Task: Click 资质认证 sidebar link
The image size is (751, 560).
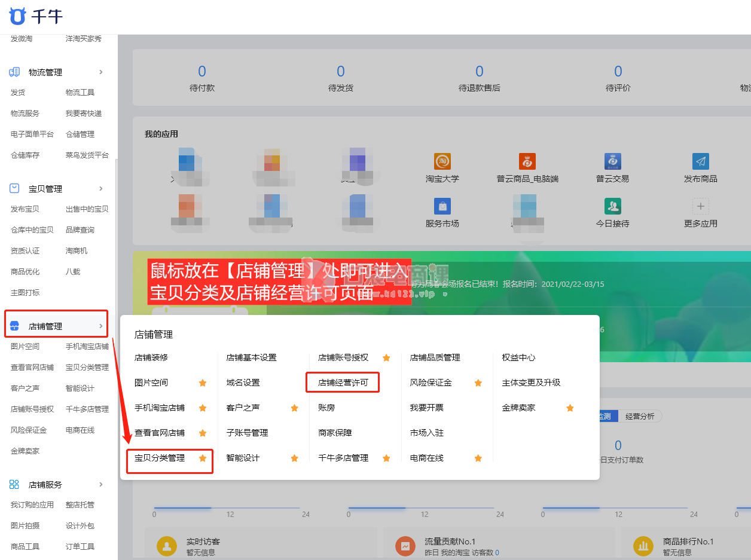Action: [25, 251]
